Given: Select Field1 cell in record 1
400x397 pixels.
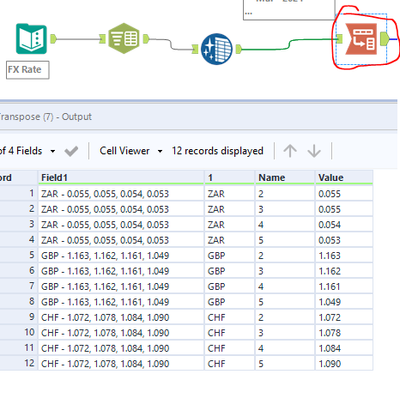Looking at the screenshot, I should [121, 194].
